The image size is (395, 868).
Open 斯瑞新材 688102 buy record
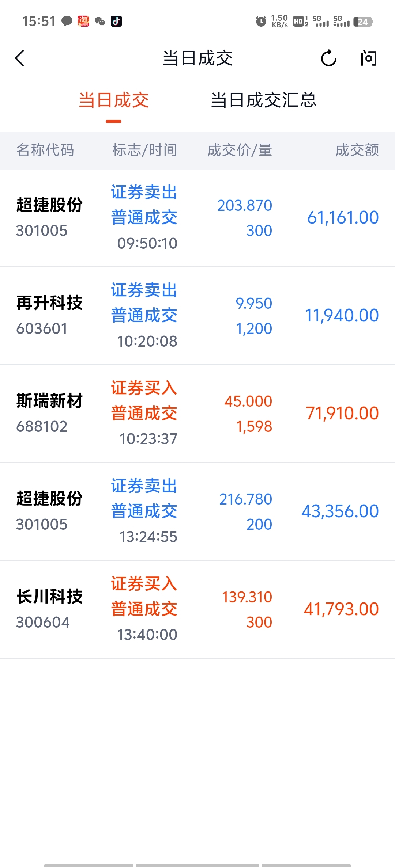(x=197, y=414)
